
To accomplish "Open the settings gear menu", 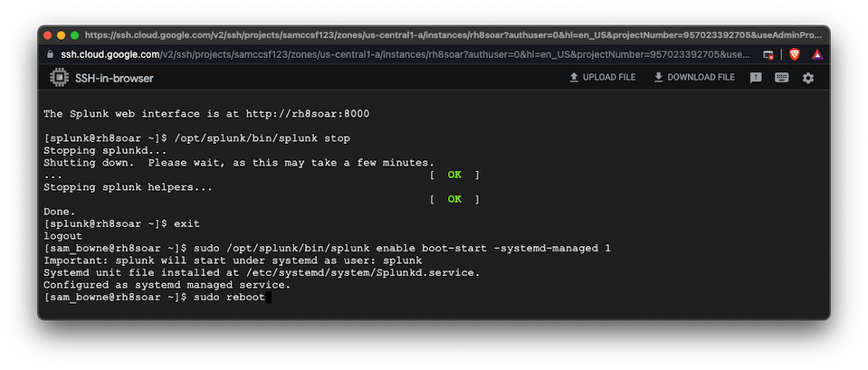I will coord(808,78).
